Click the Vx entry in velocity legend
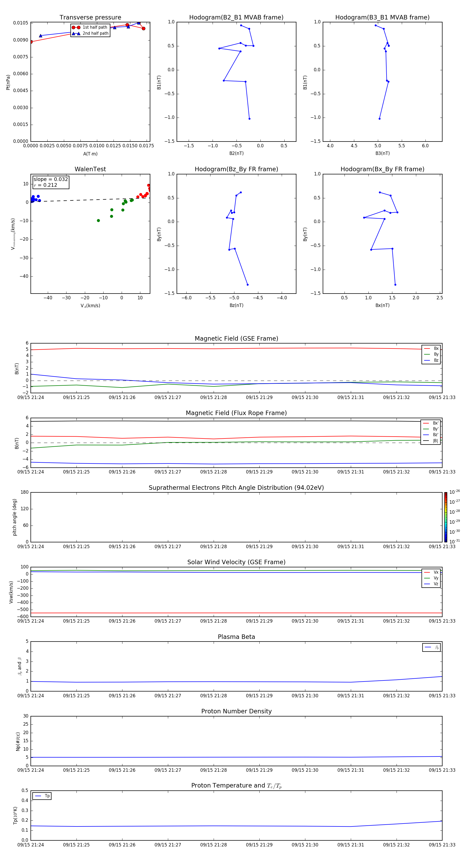 click(431, 573)
